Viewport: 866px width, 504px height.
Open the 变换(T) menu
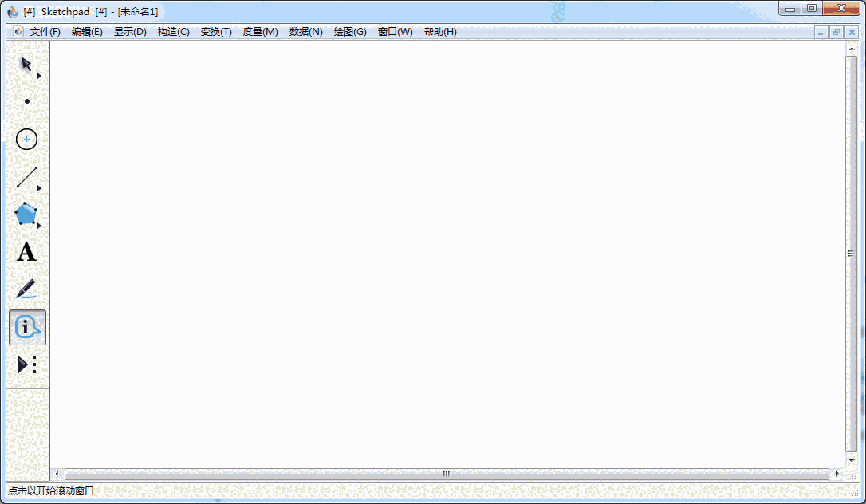217,32
